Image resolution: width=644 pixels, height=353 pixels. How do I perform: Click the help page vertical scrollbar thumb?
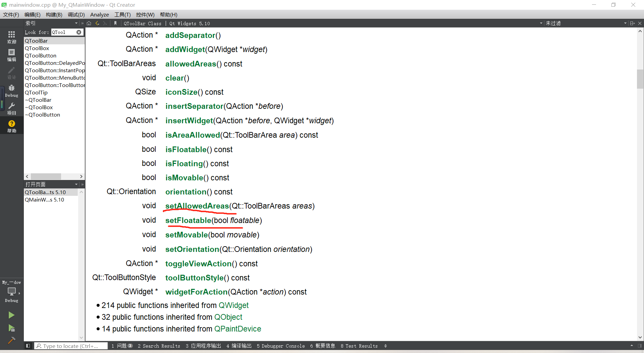640,79
